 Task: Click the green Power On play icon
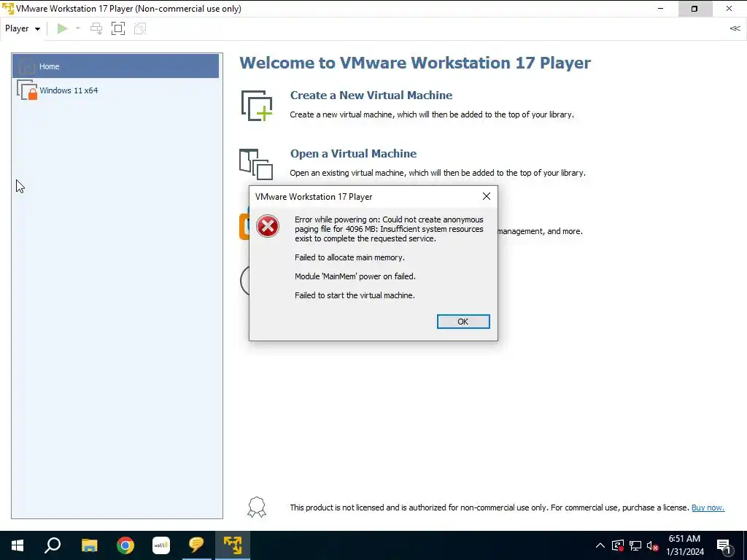pyautogui.click(x=62, y=28)
